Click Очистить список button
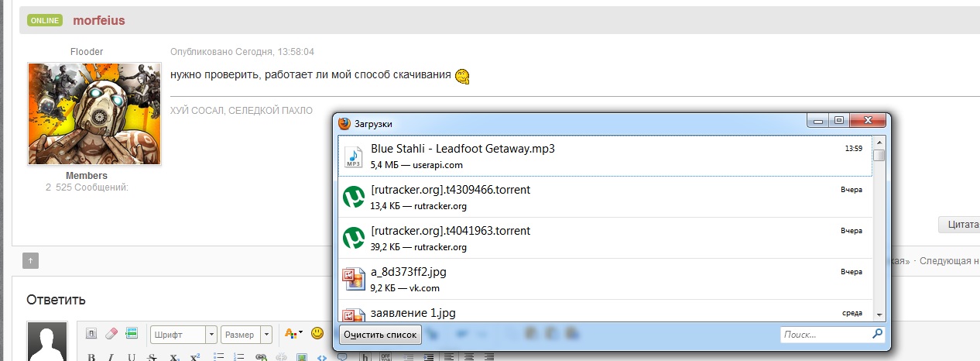The height and width of the screenshot is (361, 980). [380, 335]
